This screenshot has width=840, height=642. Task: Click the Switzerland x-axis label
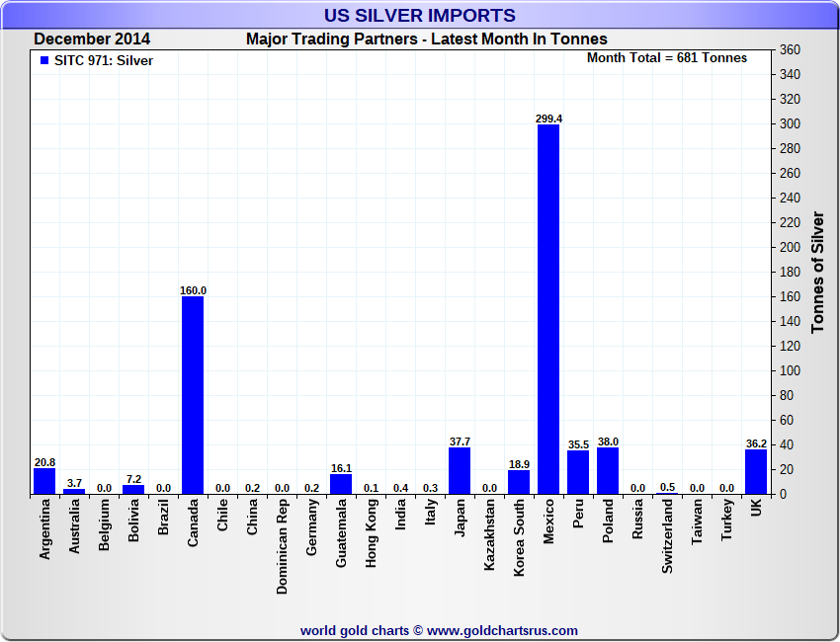point(667,537)
